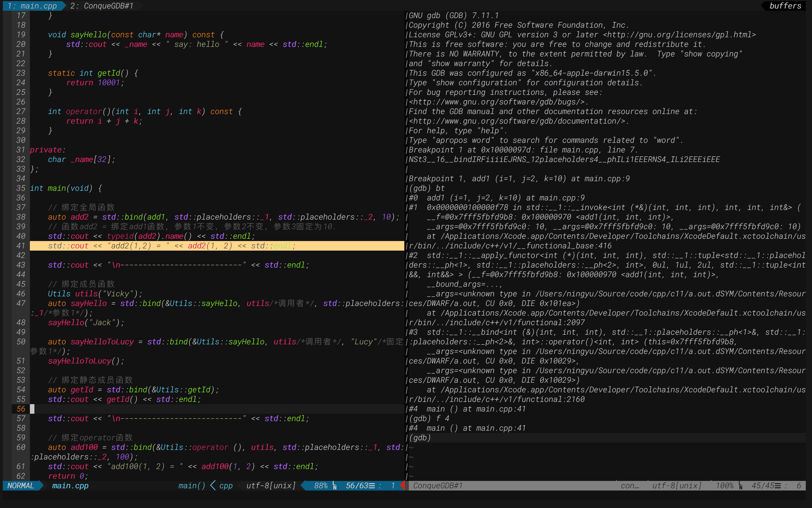Click 'auto getId = std::bind' line
The width and height of the screenshot is (812, 508).
(133, 390)
